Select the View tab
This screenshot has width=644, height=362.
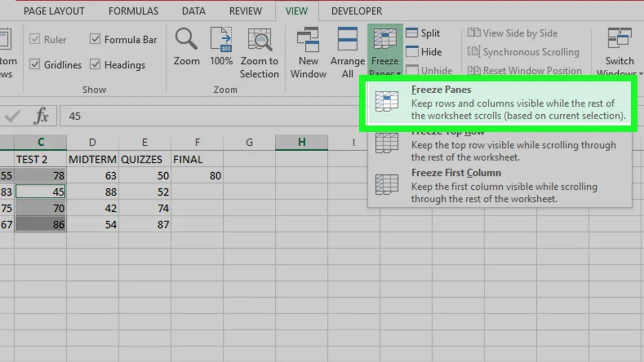pyautogui.click(x=297, y=11)
